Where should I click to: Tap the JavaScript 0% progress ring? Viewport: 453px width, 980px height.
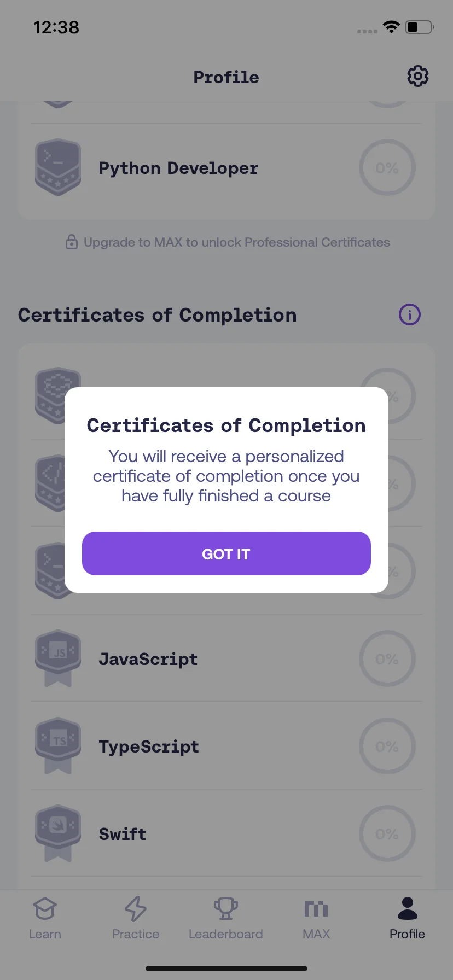[x=387, y=658]
